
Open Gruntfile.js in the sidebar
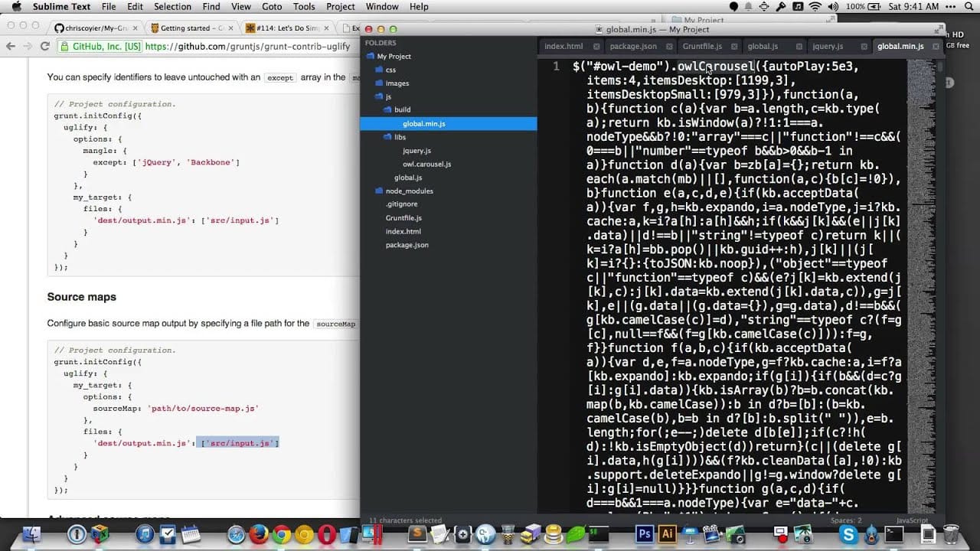[403, 218]
